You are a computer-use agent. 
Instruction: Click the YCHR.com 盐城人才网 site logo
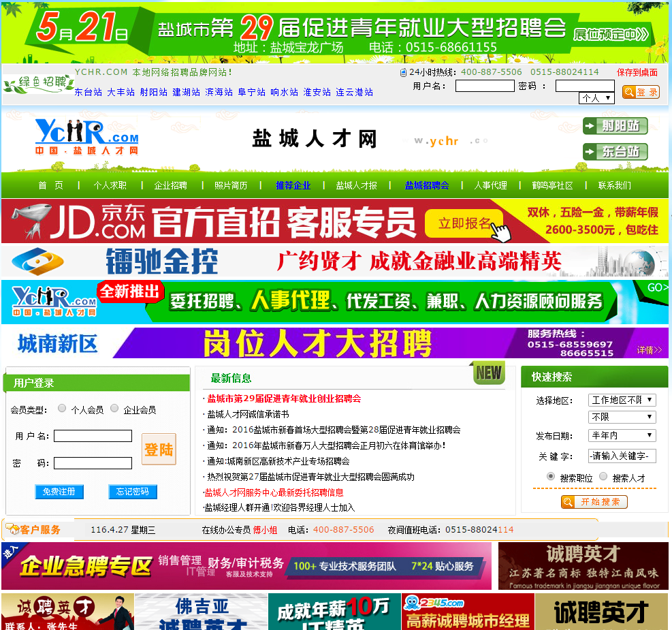point(87,137)
